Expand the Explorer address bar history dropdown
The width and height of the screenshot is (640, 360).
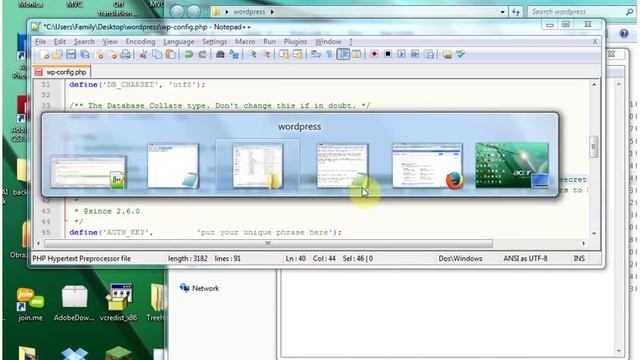click(x=502, y=12)
